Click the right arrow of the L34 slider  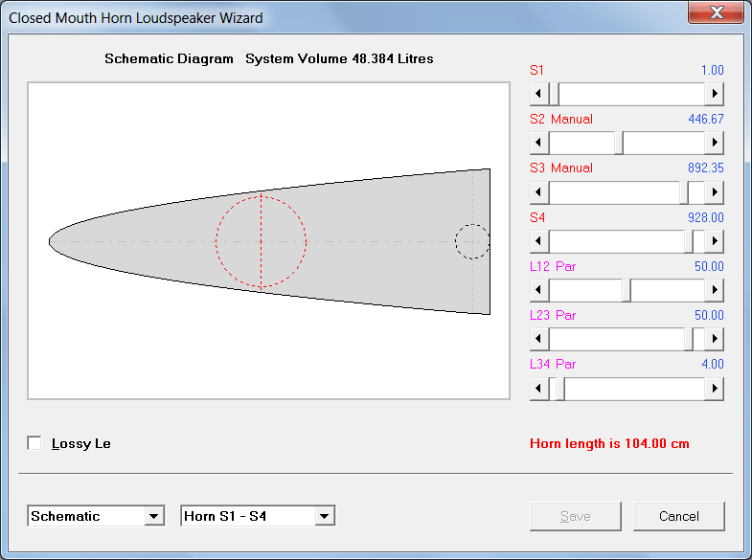[x=714, y=389]
